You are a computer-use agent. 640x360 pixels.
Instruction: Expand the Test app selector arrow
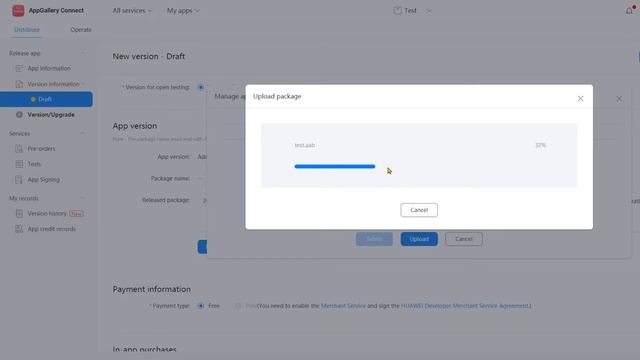[429, 11]
